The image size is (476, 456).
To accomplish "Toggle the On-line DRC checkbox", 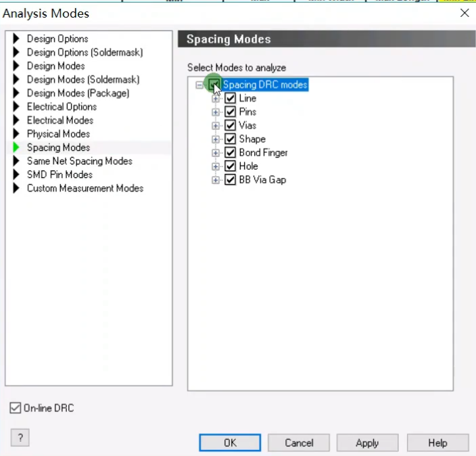I will point(15,408).
